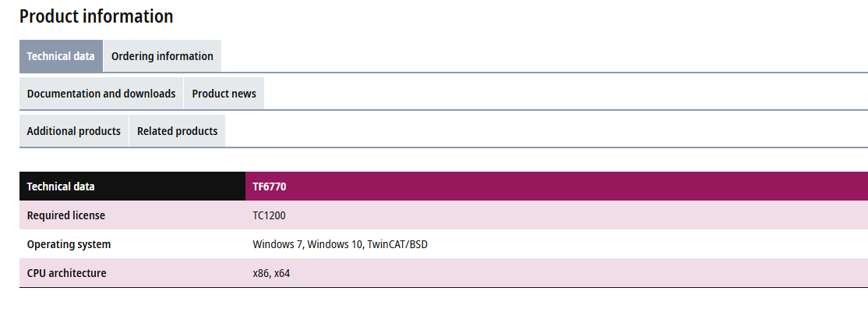
Task: Click the magenta TF6770 header bar
Action: pyautogui.click(x=557, y=186)
